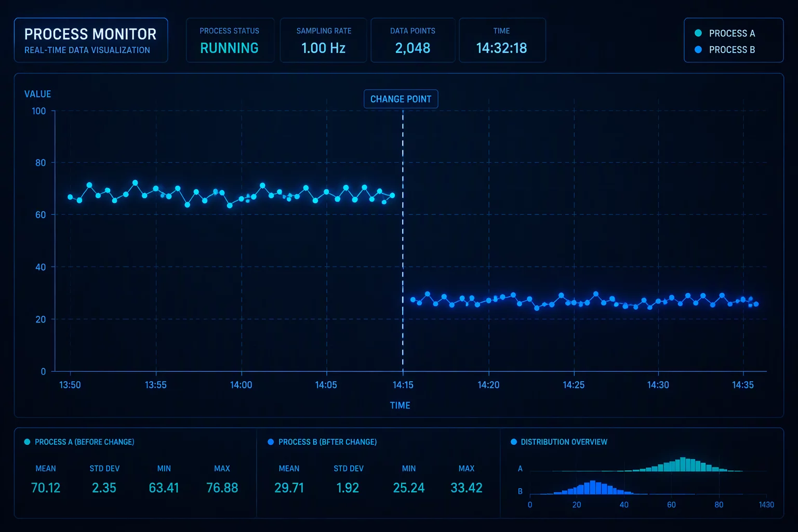798x532 pixels.
Task: Click Process B mean value 29.71
Action: click(x=289, y=488)
